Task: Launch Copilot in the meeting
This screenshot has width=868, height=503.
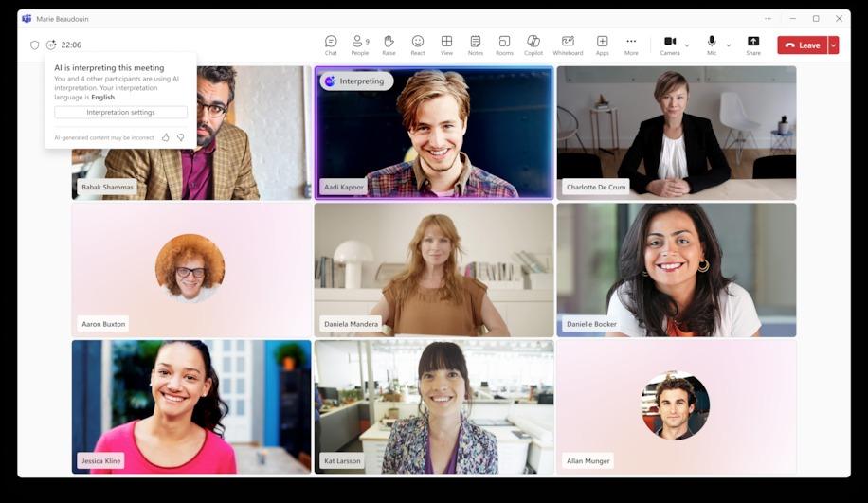Action: 533,45
